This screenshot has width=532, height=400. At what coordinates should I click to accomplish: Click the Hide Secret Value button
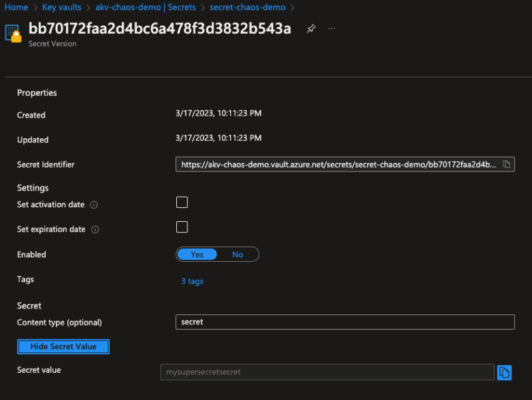point(63,346)
